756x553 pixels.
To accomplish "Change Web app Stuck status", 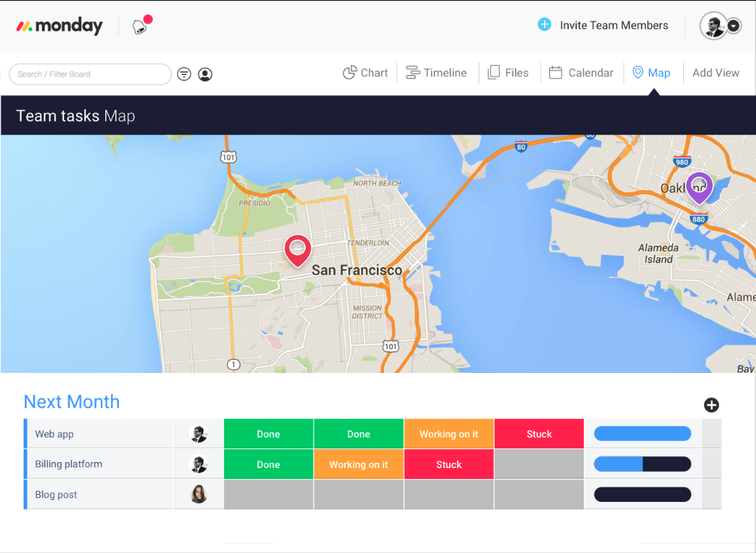I will (x=539, y=434).
